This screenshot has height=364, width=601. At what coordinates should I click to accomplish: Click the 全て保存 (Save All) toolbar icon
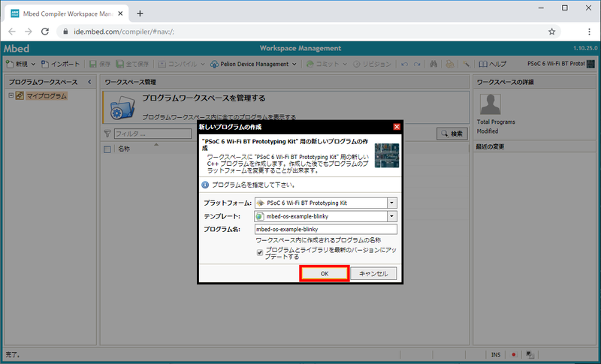(x=120, y=64)
